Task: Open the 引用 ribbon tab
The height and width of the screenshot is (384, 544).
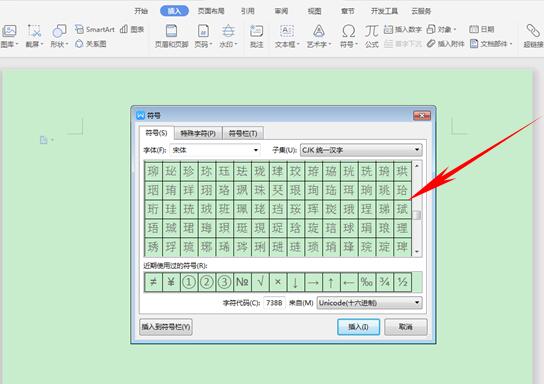Action: [x=248, y=11]
